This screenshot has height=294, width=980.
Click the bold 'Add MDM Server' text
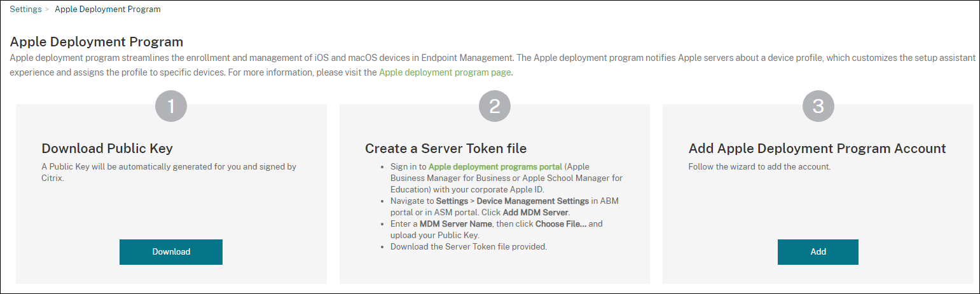(536, 212)
